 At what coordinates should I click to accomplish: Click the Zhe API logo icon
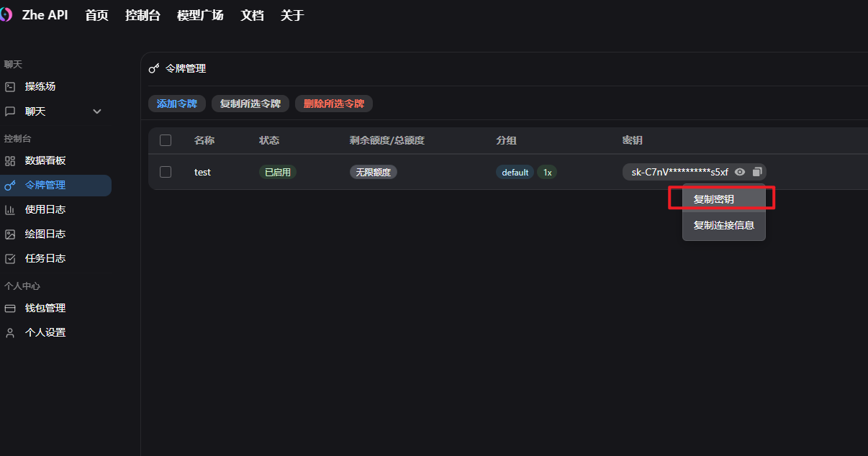pyautogui.click(x=6, y=15)
